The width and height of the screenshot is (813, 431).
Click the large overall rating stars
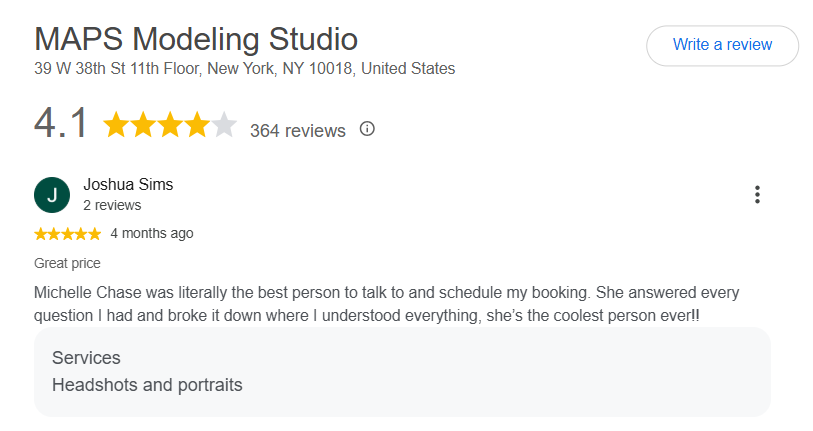(170, 125)
